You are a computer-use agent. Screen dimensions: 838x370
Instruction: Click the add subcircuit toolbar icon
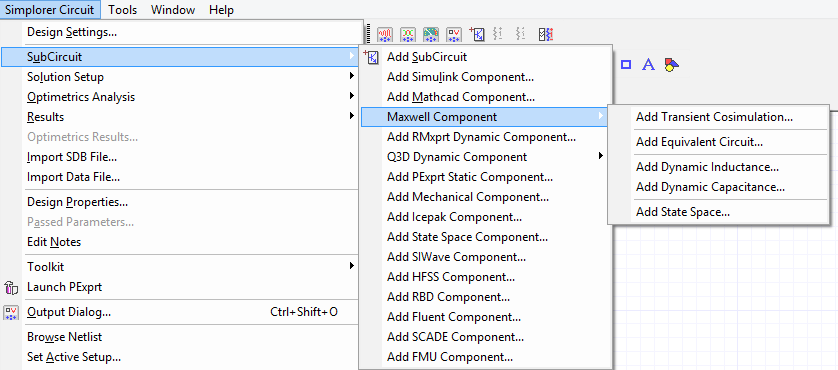tap(477, 34)
